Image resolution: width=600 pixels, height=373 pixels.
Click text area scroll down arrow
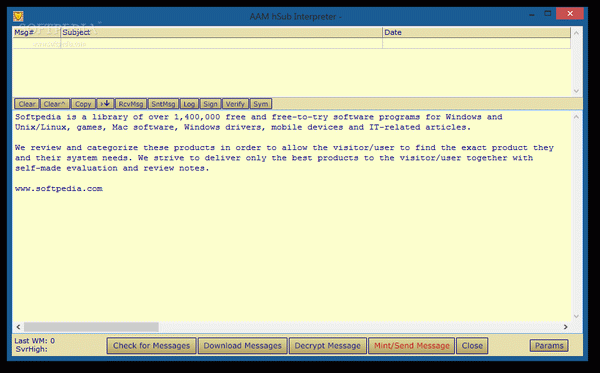click(576, 316)
